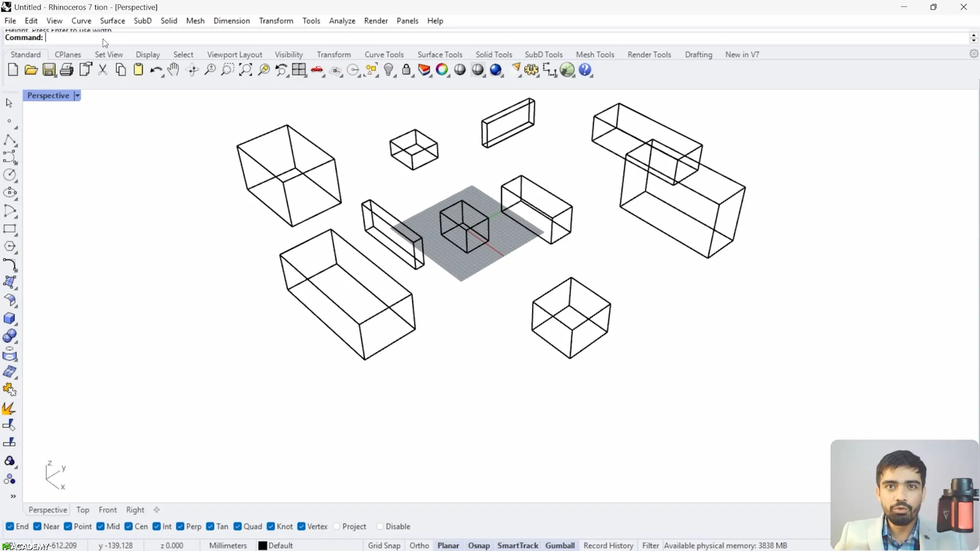Expand the Perspective viewport dropdown arrow
The height and width of the screenshot is (551, 980).
(x=78, y=95)
